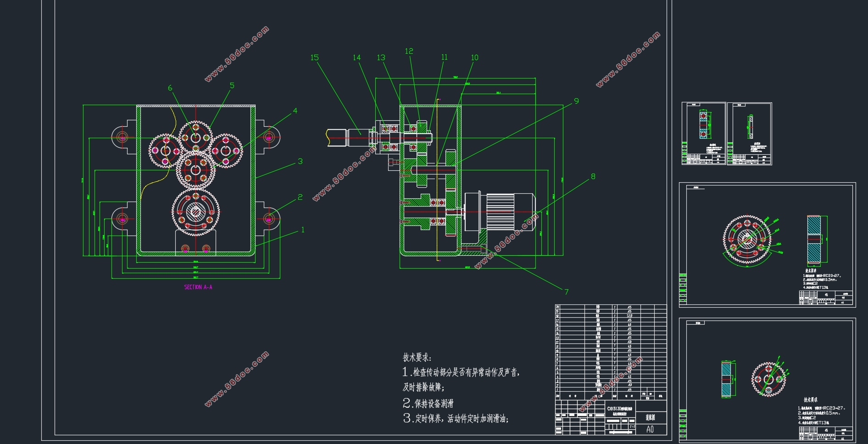Select part balloon number 7
This screenshot has width=868, height=444.
click(x=567, y=292)
